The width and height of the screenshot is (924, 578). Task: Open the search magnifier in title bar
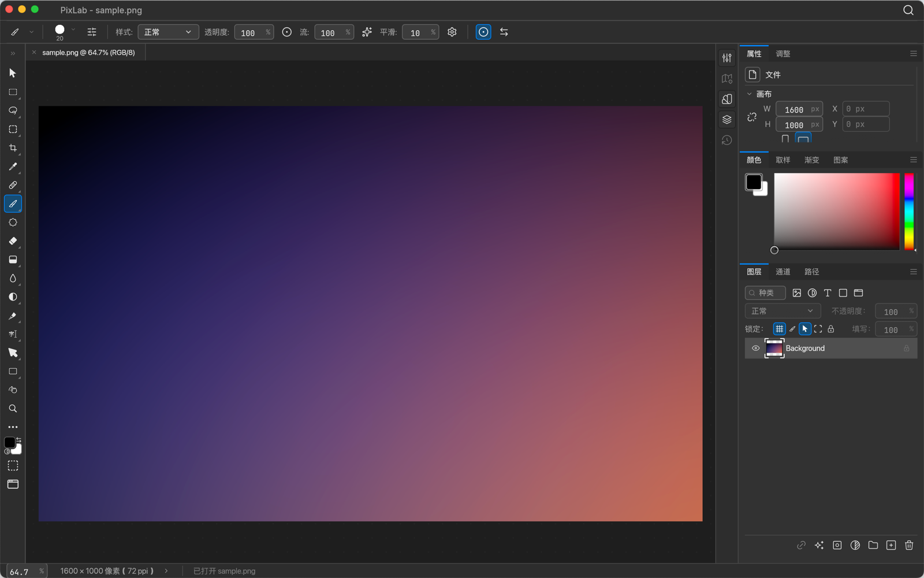pyautogui.click(x=908, y=10)
